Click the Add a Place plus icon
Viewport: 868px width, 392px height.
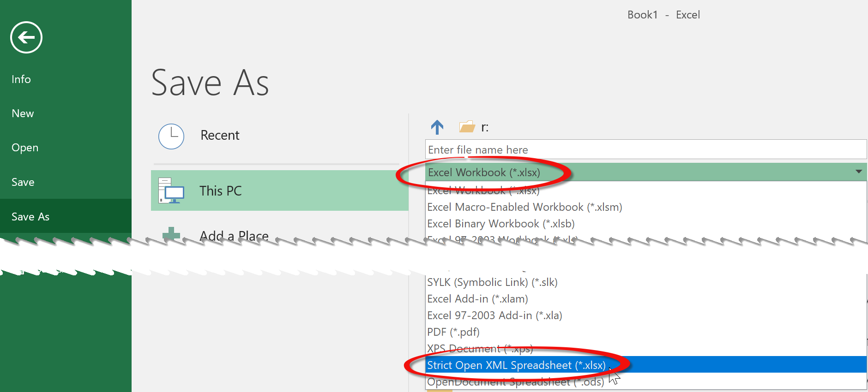[171, 233]
